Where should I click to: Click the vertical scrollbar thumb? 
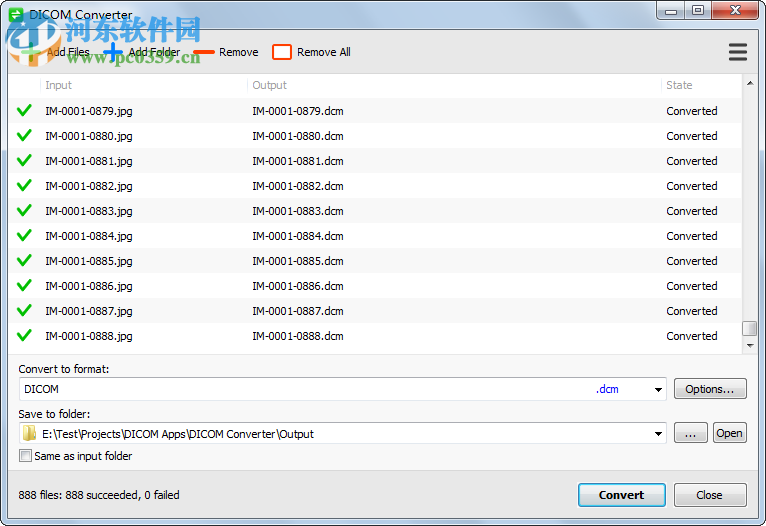(x=749, y=328)
